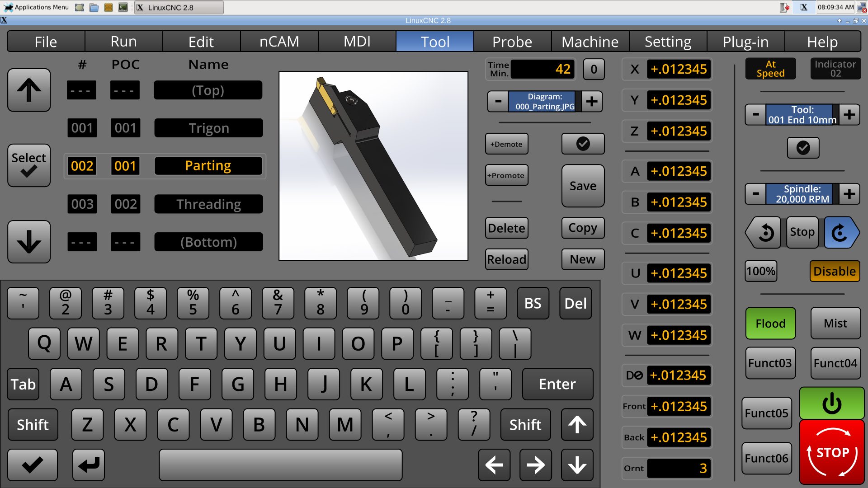Open the Setting tab

[x=668, y=42]
